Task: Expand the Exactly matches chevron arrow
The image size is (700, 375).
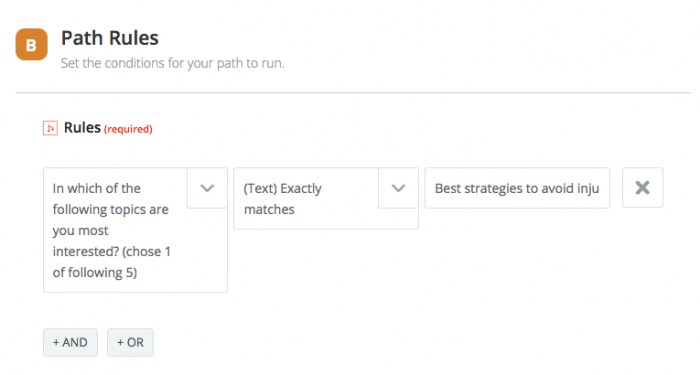Action: click(398, 188)
